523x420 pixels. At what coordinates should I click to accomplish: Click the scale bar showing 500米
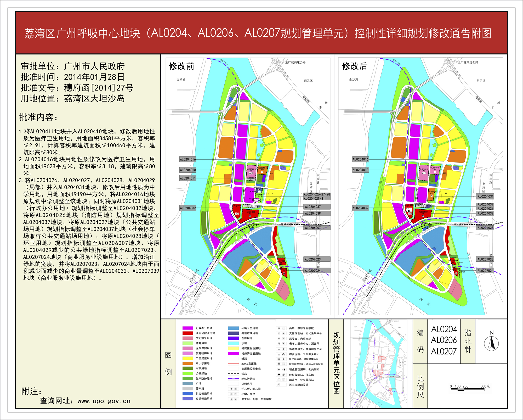tap(470, 388)
